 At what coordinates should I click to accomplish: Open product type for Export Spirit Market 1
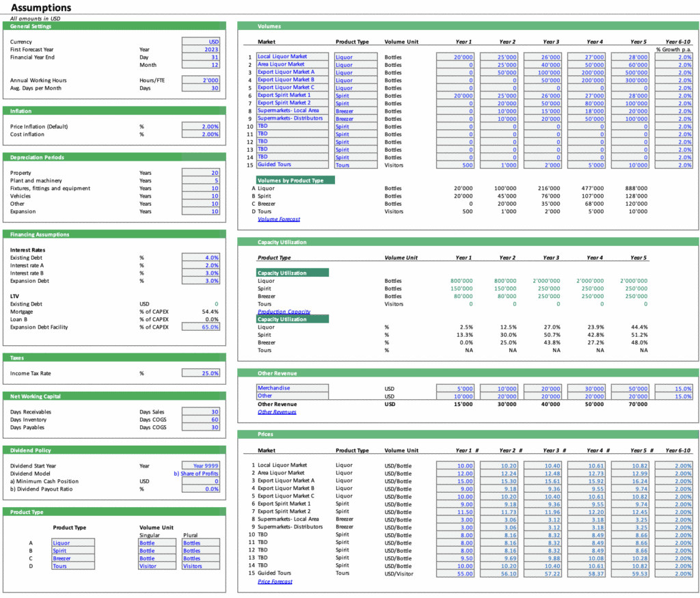pos(355,96)
